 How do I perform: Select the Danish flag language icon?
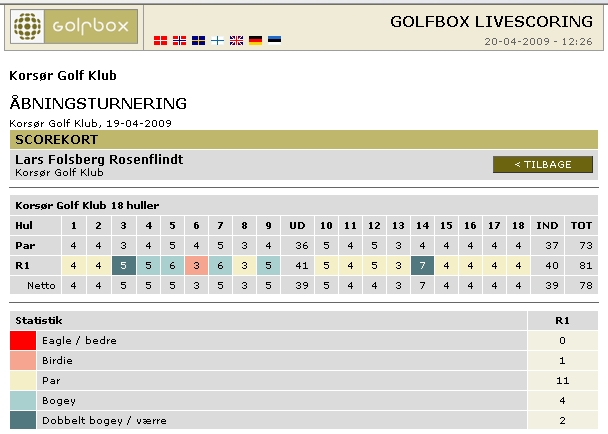tap(160, 40)
